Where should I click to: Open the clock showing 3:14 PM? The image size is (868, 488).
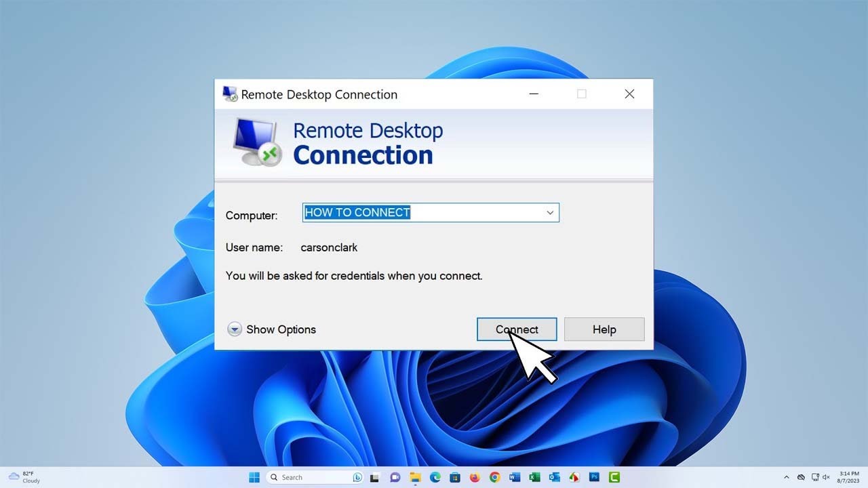pyautogui.click(x=848, y=477)
